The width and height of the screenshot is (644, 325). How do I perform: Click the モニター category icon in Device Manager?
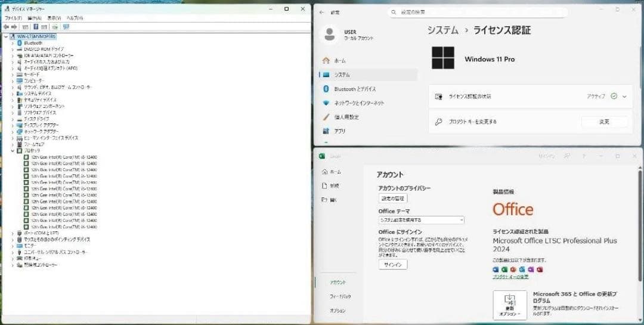point(19,246)
